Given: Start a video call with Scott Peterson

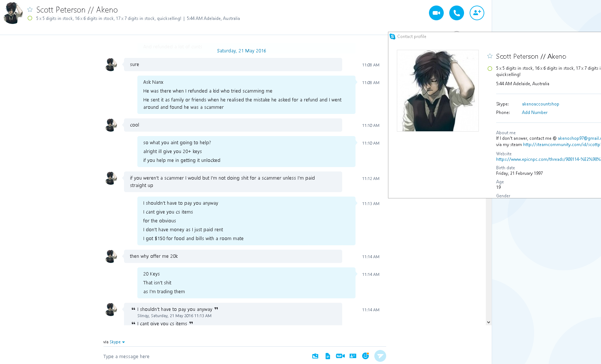Looking at the screenshot, I should click(x=436, y=13).
